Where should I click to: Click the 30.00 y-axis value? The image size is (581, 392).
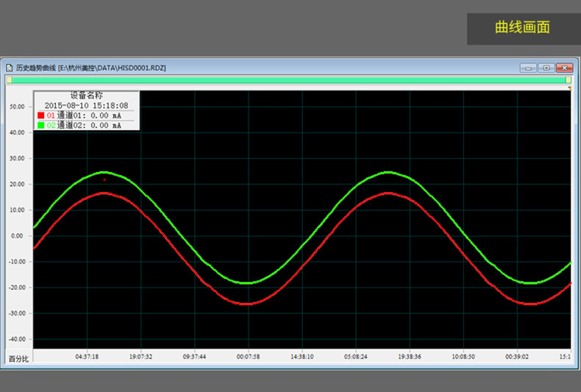[x=17, y=158]
